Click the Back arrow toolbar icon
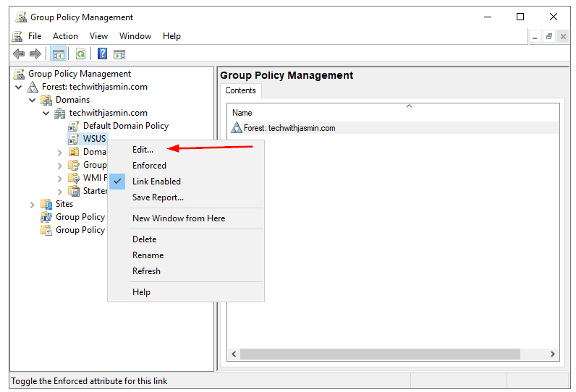This screenshot has width=576, height=392. point(19,54)
